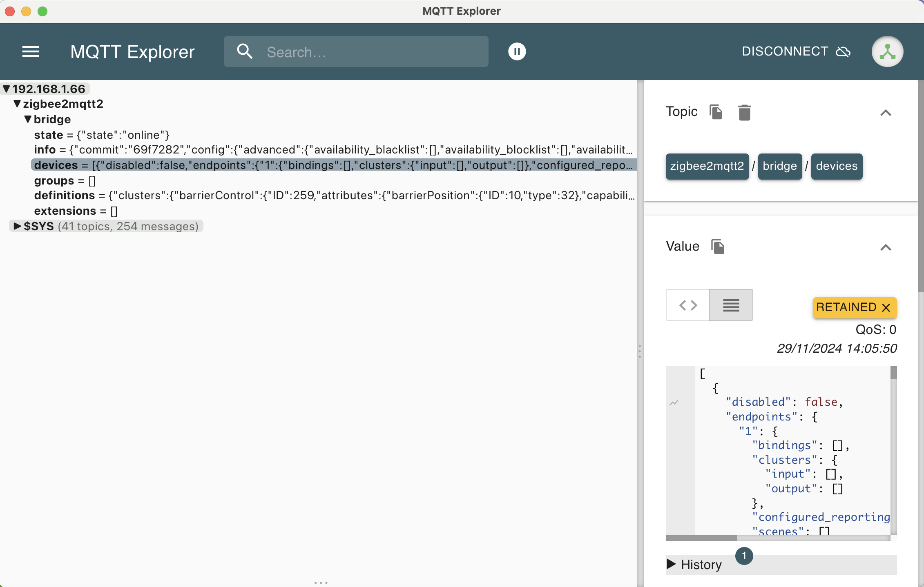The image size is (924, 587).
Task: Remove RETAINED flag via X
Action: 886,308
